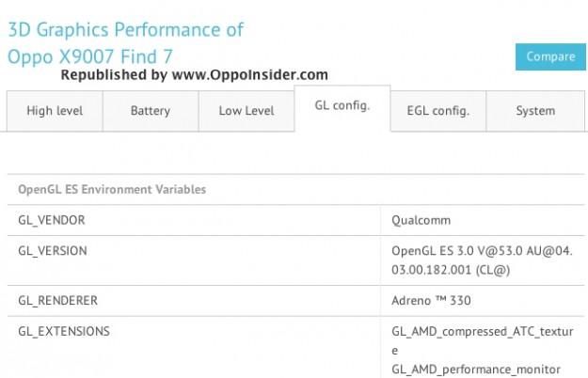Click the Compare button
The image size is (588, 378).
[550, 56]
